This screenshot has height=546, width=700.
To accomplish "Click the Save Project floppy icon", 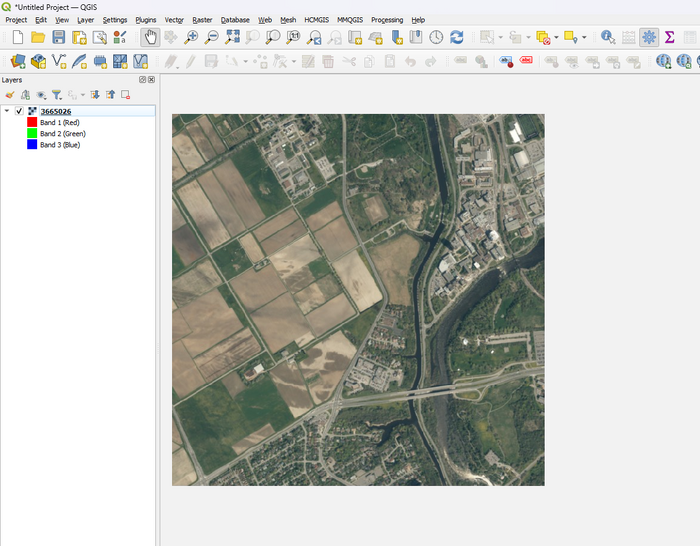I will click(x=58, y=38).
